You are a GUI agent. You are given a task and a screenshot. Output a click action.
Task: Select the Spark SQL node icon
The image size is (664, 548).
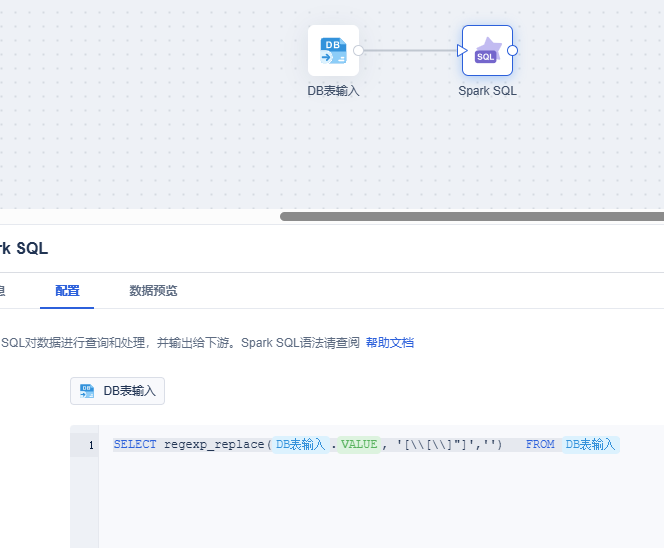tap(487, 50)
